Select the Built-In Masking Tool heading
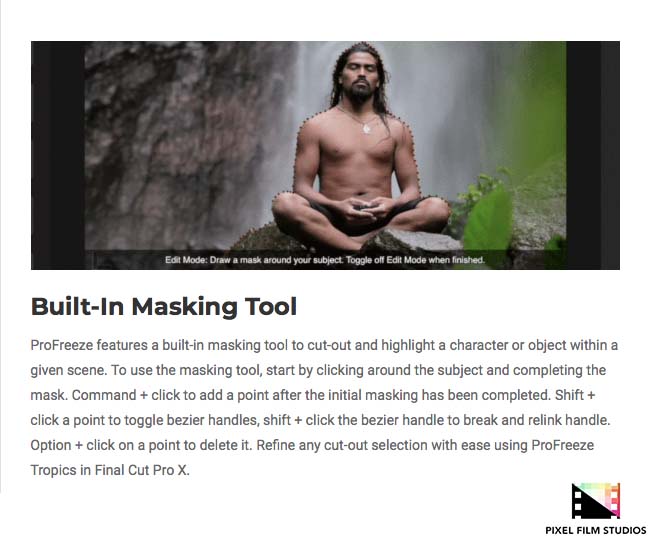Screen dimensions: 656x542 click(164, 307)
